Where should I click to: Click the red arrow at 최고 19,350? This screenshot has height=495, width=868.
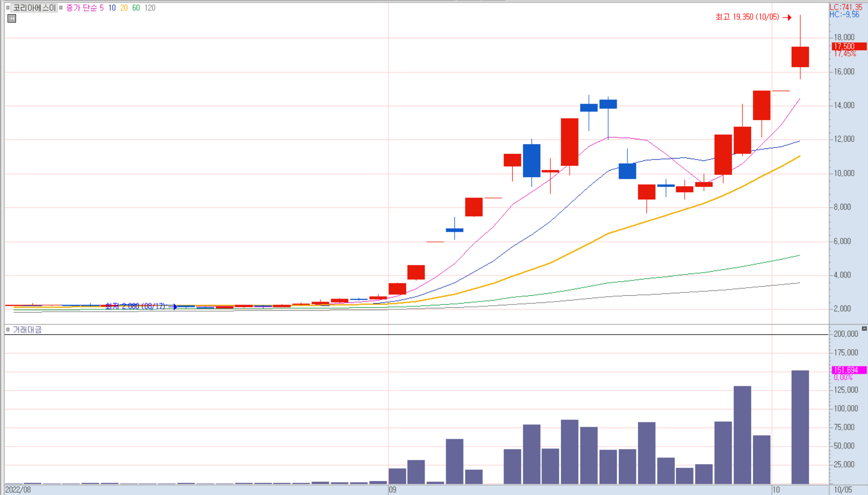click(x=787, y=17)
